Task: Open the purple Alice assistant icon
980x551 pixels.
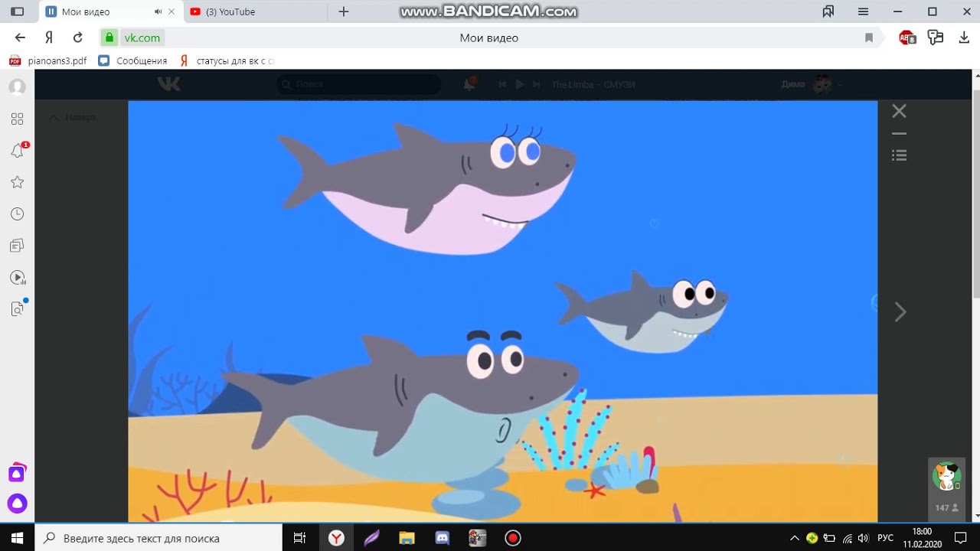Action: click(x=17, y=504)
